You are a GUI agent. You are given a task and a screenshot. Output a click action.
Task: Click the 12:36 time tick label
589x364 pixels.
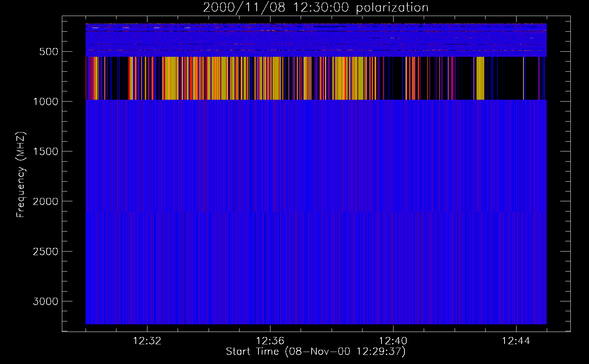pos(270,341)
